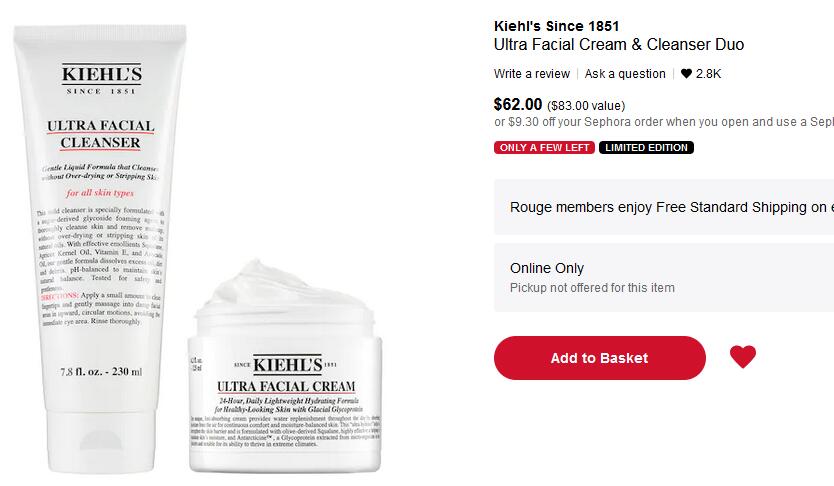Click the Kiehl's logo on the cleanser tube
The width and height of the screenshot is (834, 486).
pyautogui.click(x=101, y=79)
